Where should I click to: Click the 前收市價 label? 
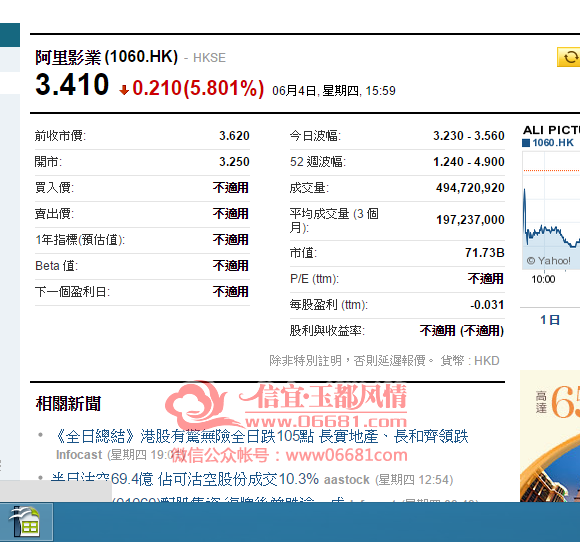pyautogui.click(x=60, y=136)
